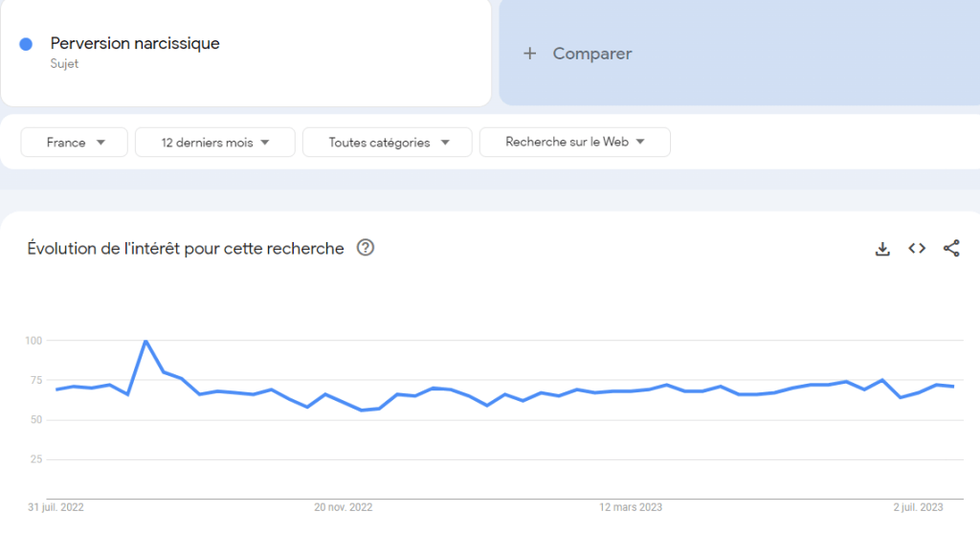
Task: Click the 100 value on the y-axis
Action: tap(33, 341)
